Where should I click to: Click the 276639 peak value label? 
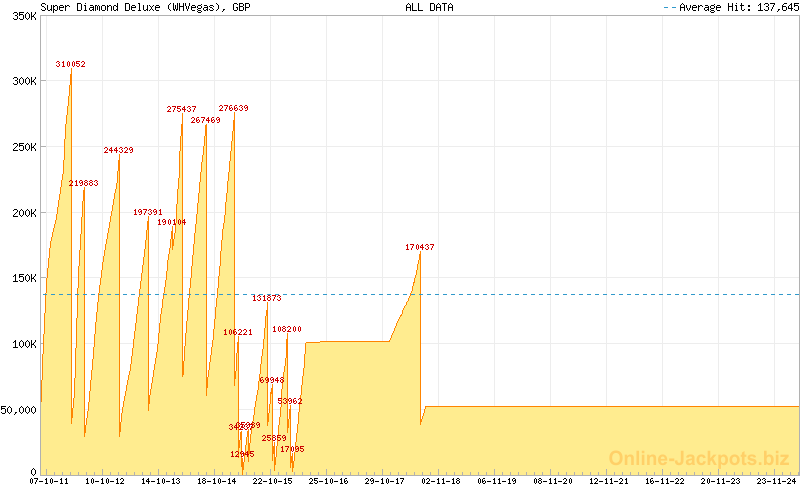233,108
